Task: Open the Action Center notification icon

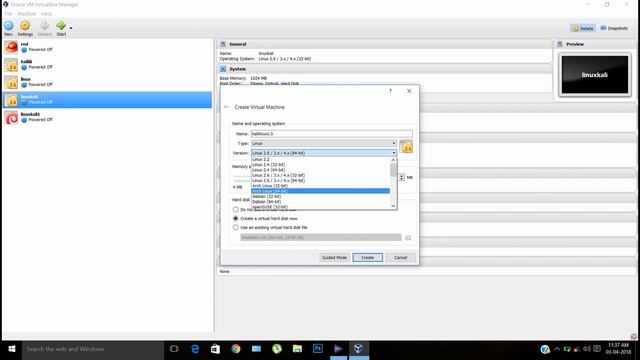Action: point(597,349)
